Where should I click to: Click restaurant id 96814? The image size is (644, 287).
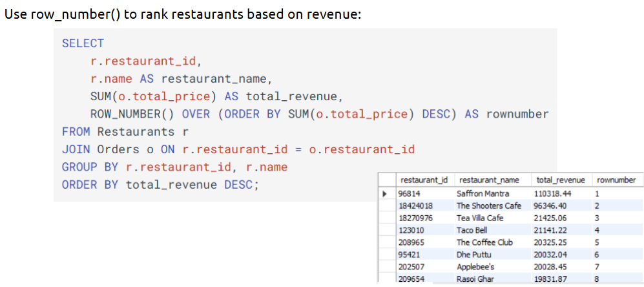pyautogui.click(x=408, y=193)
